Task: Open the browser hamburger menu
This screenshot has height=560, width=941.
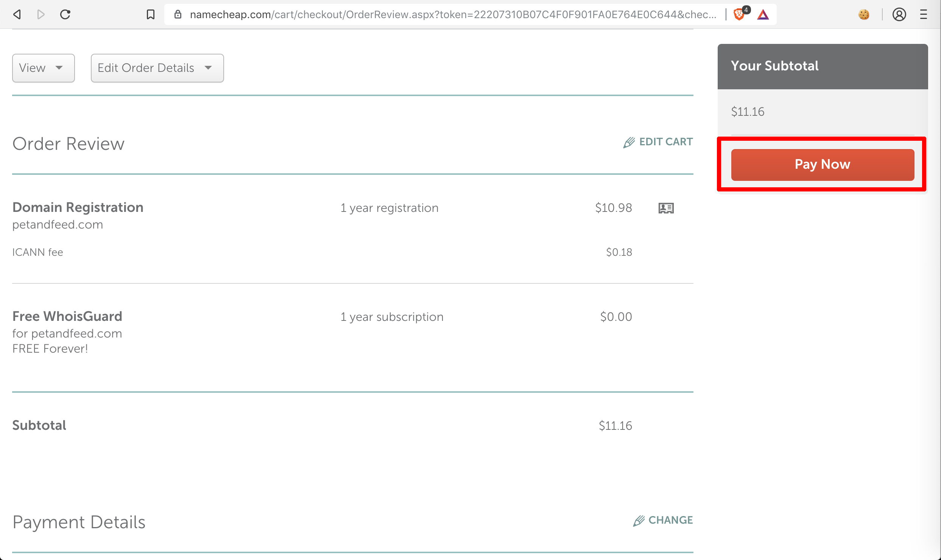Action: click(x=924, y=14)
